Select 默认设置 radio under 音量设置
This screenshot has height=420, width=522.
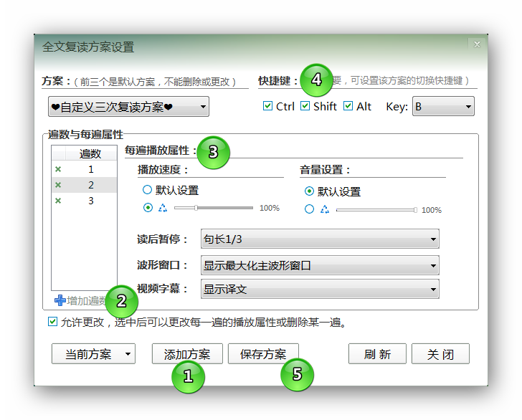[x=309, y=191]
